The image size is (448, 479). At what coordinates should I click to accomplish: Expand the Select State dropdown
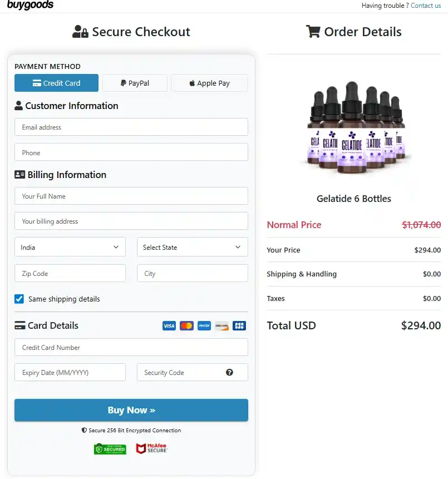tap(192, 246)
